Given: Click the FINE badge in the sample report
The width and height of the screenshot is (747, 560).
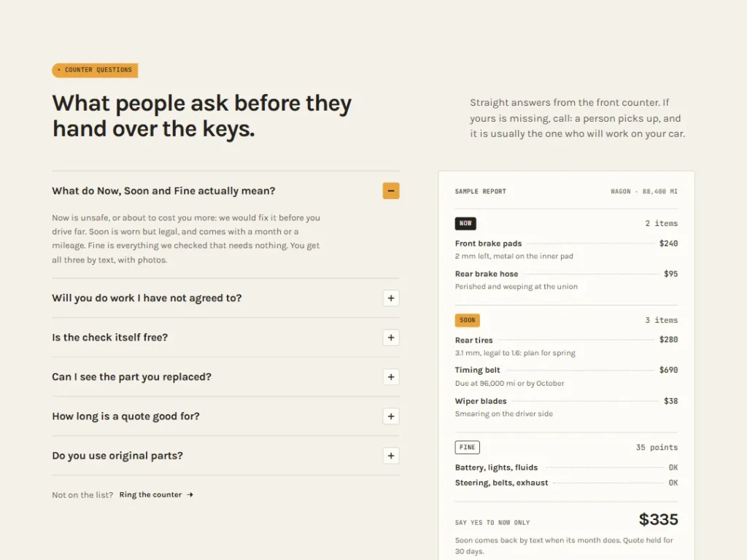Looking at the screenshot, I should [x=468, y=447].
